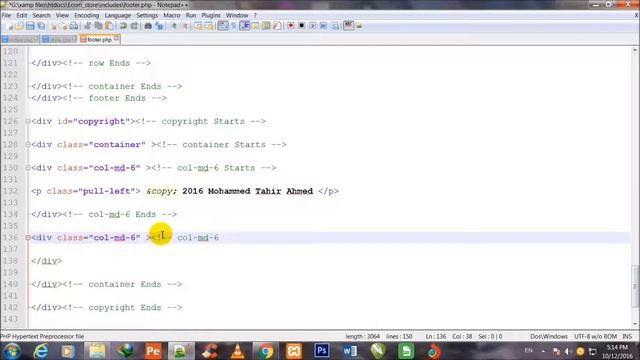Open the Macro menu
This screenshot has height=360, width=640.
click(x=171, y=16)
